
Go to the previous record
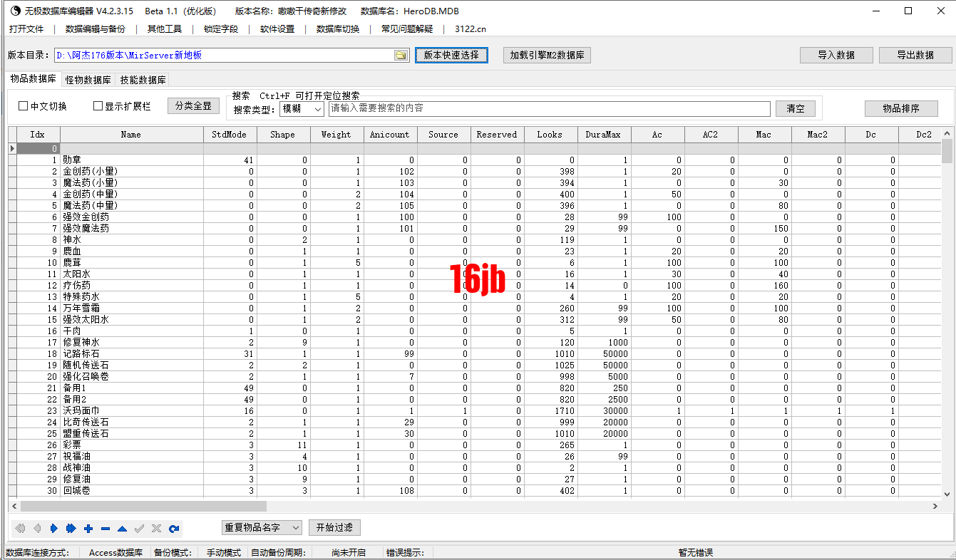[36, 528]
